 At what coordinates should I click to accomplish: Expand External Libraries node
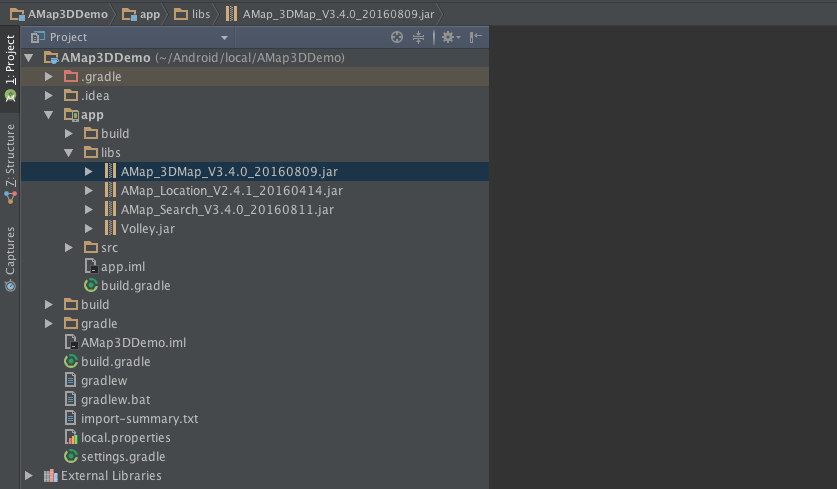point(29,475)
